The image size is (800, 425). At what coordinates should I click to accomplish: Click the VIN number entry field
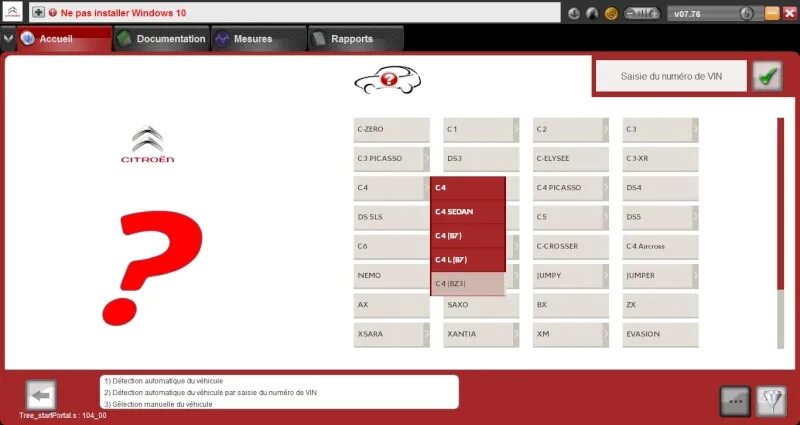671,77
